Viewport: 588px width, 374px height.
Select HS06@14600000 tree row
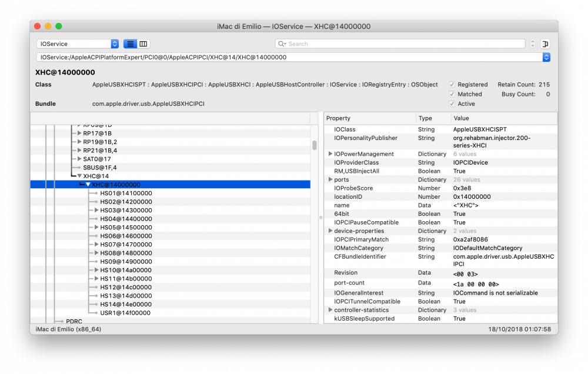click(171, 236)
